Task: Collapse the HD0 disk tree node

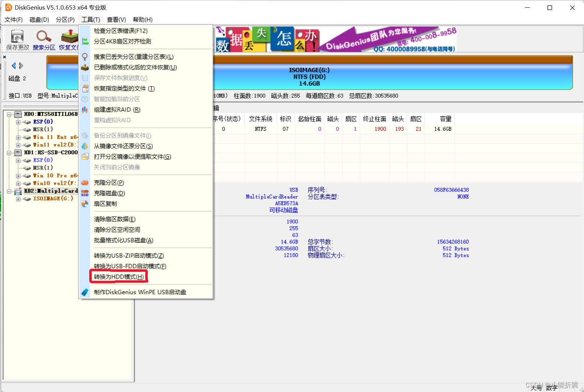Action: 9,114
